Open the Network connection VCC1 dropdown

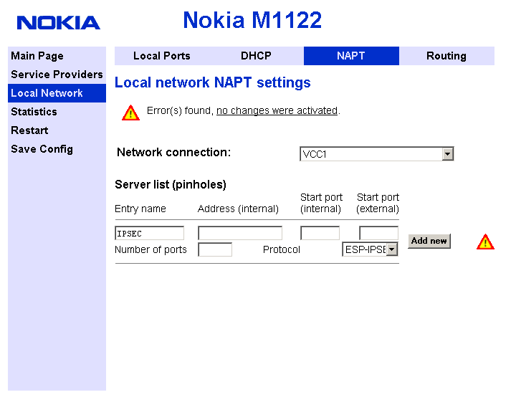click(x=377, y=153)
